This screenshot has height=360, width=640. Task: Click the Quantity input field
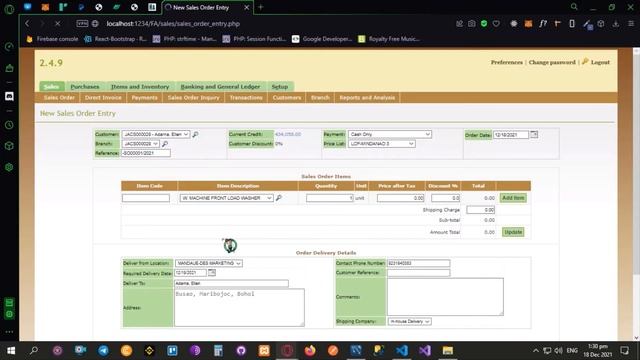click(330, 198)
